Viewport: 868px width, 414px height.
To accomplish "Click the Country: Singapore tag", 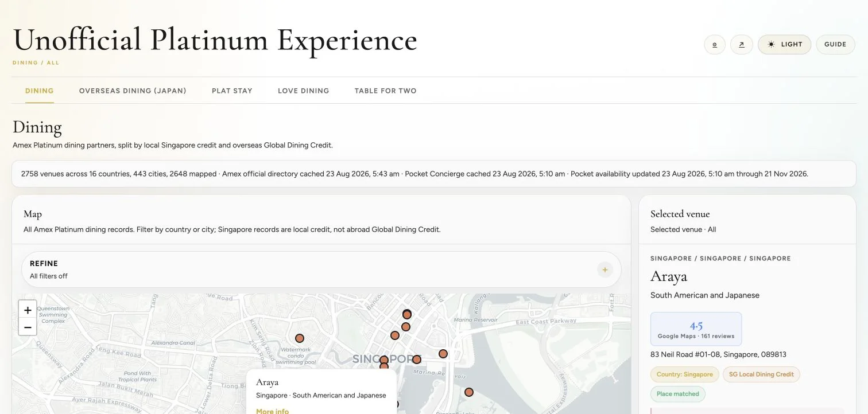I will (x=684, y=374).
